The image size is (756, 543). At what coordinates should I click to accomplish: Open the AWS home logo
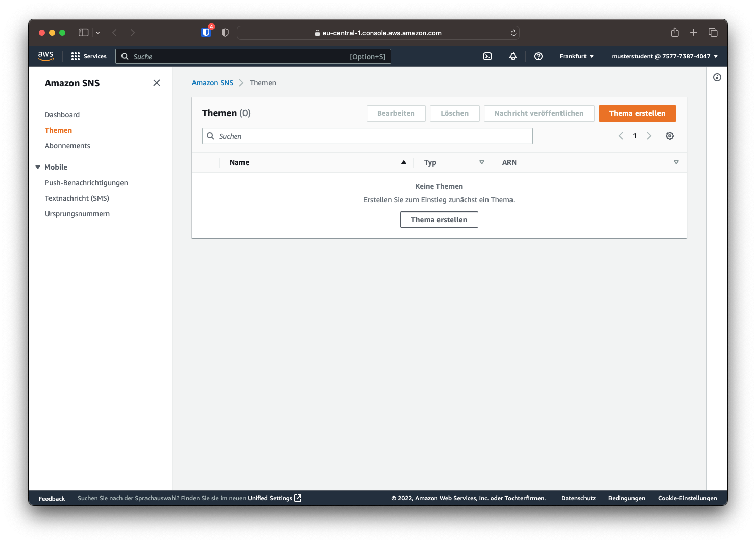coord(45,56)
